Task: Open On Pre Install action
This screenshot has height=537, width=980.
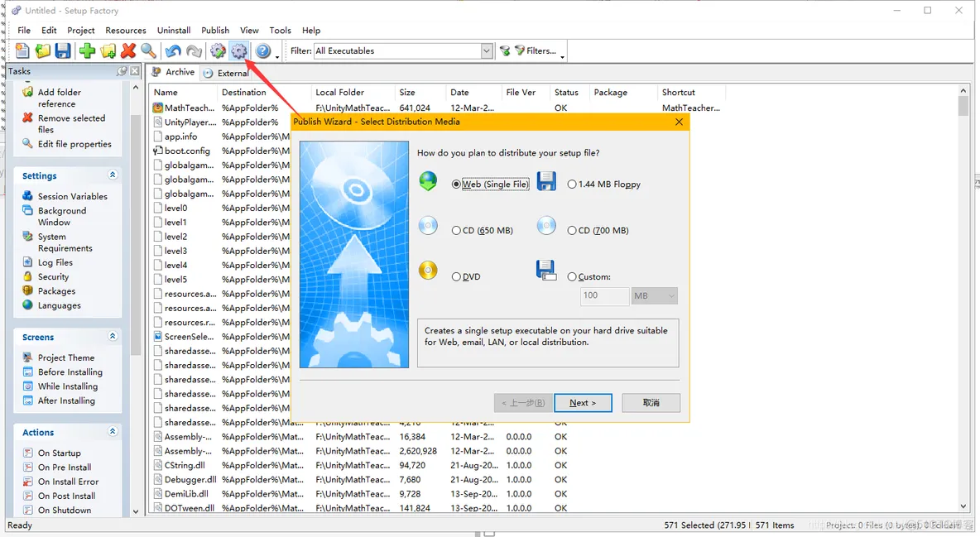Action: pyautogui.click(x=65, y=467)
